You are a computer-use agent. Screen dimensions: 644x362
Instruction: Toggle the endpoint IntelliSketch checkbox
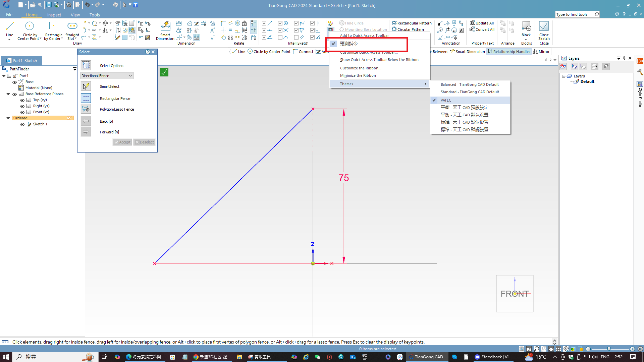264,23
